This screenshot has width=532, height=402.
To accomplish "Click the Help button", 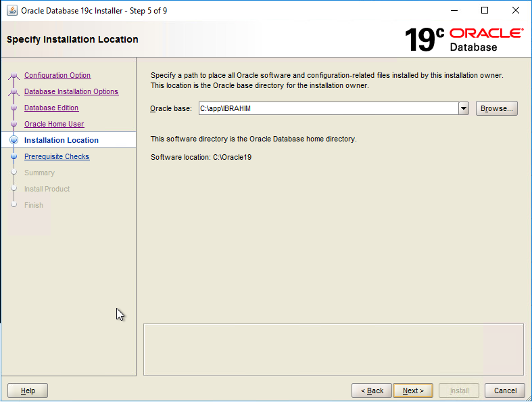I will [x=28, y=390].
